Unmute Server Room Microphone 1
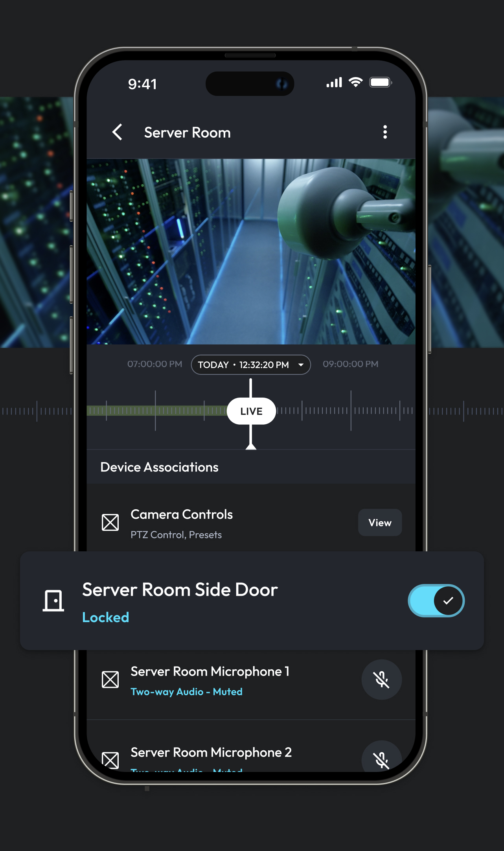Viewport: 504px width, 851px height. click(x=381, y=680)
